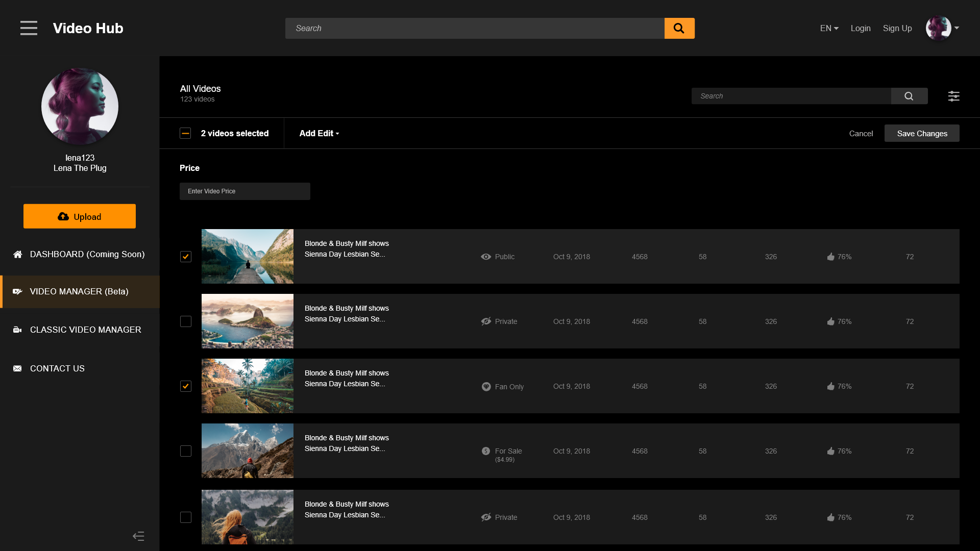Open the coastal island thumbnail
980x551 pixels.
click(x=248, y=321)
